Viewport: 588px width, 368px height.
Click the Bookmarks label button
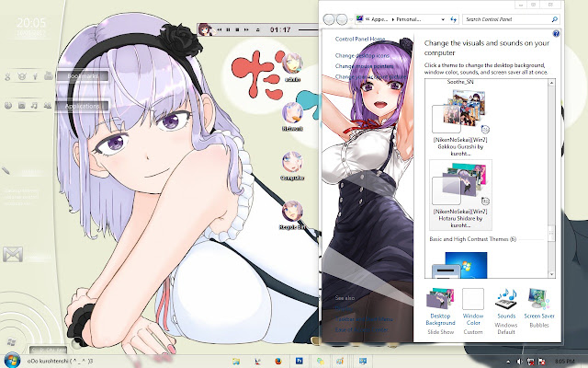pyautogui.click(x=83, y=76)
